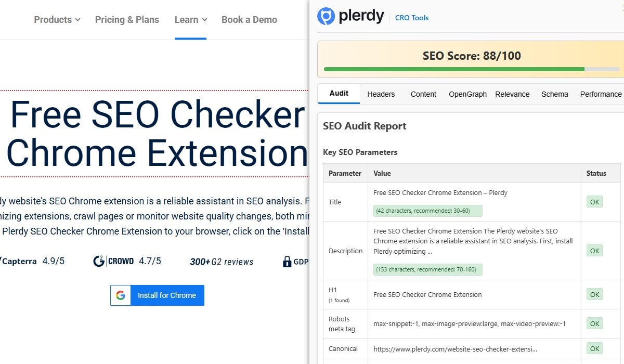Screen dimensions: 624x364
Task: Open the OpenGraph tab
Action: [x=467, y=94]
